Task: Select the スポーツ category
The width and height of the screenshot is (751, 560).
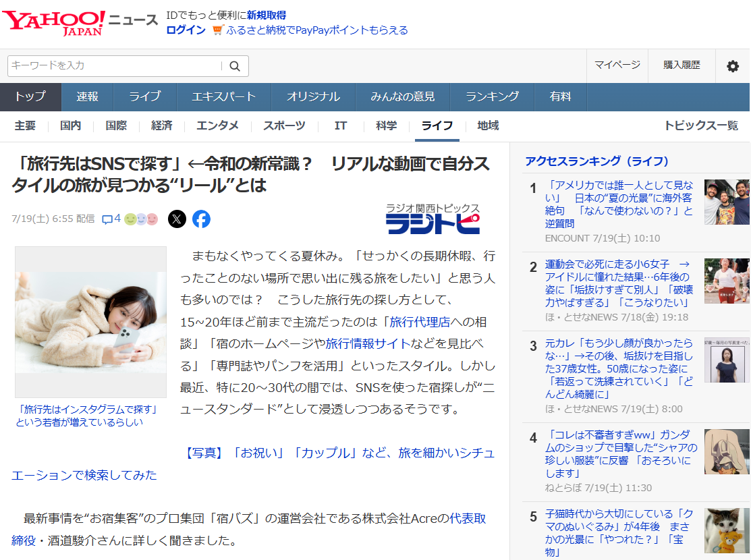Action: pyautogui.click(x=284, y=125)
